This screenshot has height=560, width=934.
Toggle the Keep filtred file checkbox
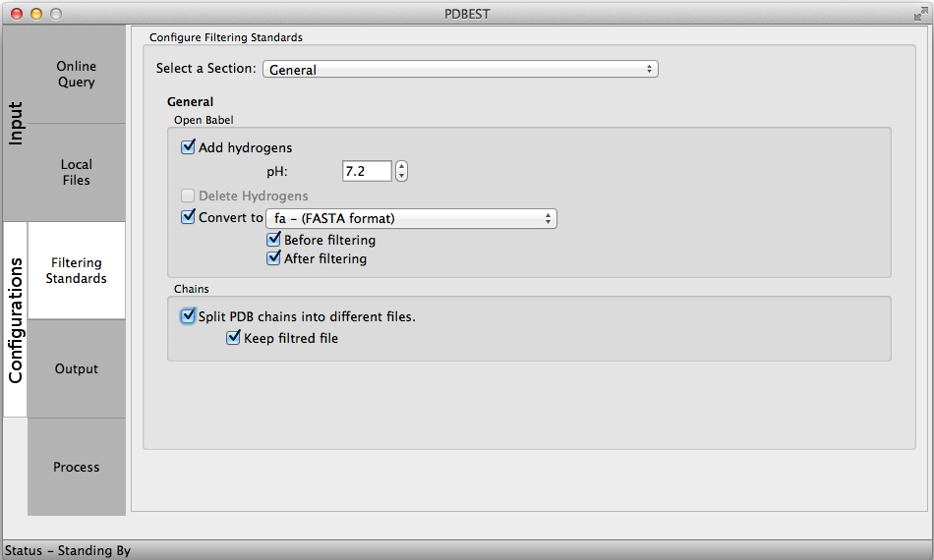pyautogui.click(x=234, y=338)
